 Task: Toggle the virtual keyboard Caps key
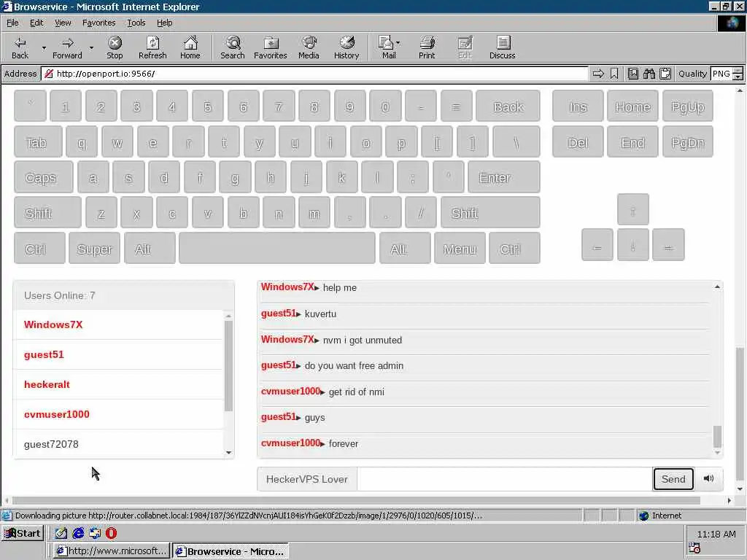tap(44, 177)
